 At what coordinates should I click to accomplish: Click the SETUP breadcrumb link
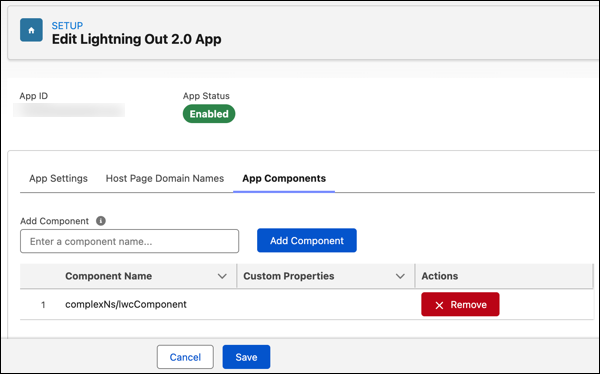(67, 26)
